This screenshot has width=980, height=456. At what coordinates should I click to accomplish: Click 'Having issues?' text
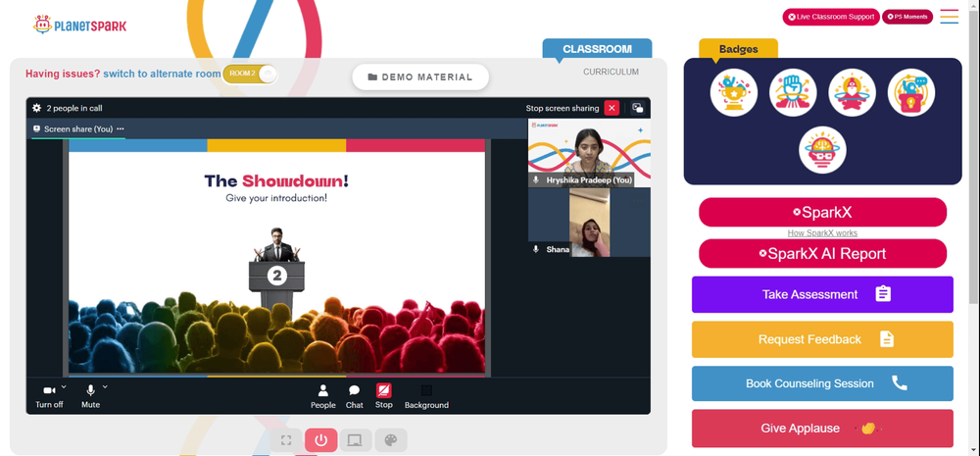(63, 74)
